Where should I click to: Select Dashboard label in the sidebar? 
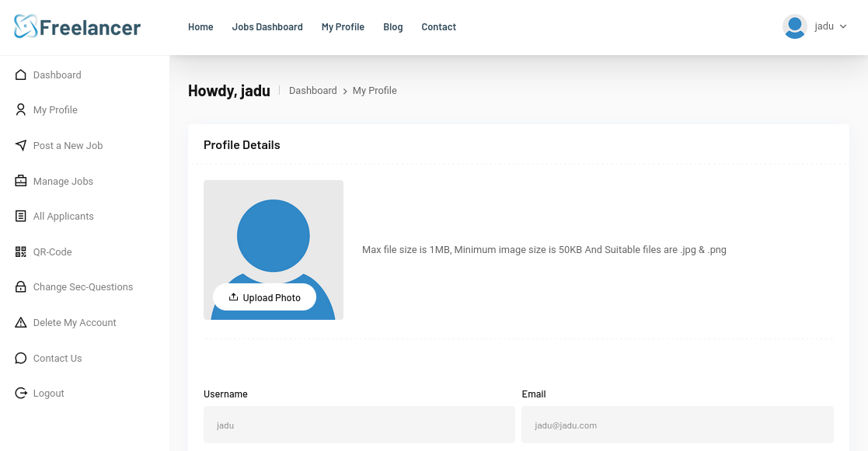click(57, 75)
